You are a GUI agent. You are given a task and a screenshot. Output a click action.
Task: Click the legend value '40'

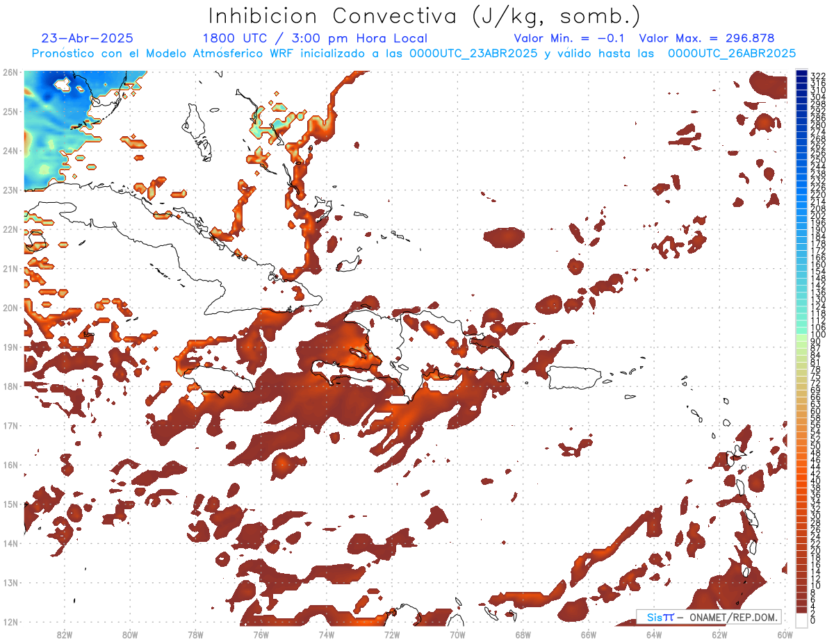tap(816, 481)
